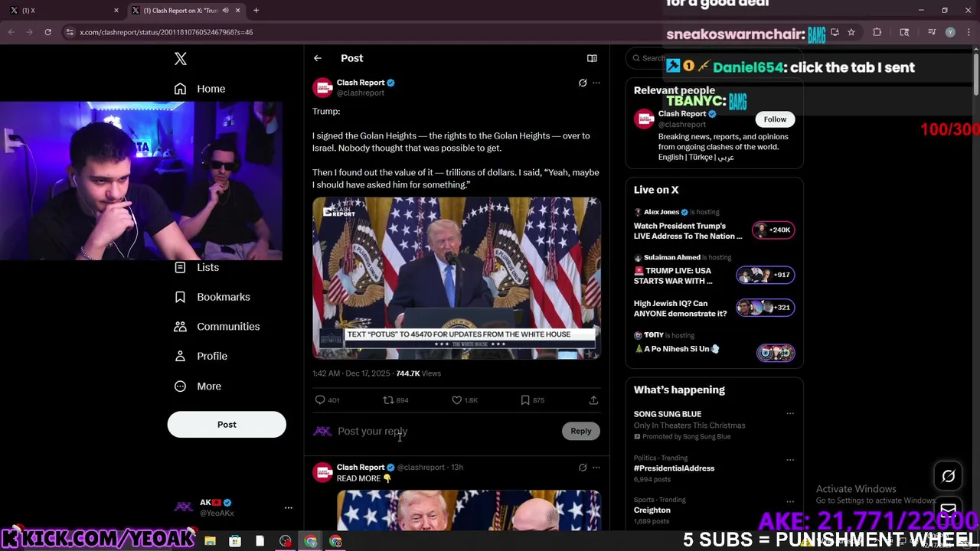Open more options on main Clash Report post
The width and height of the screenshot is (980, 551).
(596, 83)
